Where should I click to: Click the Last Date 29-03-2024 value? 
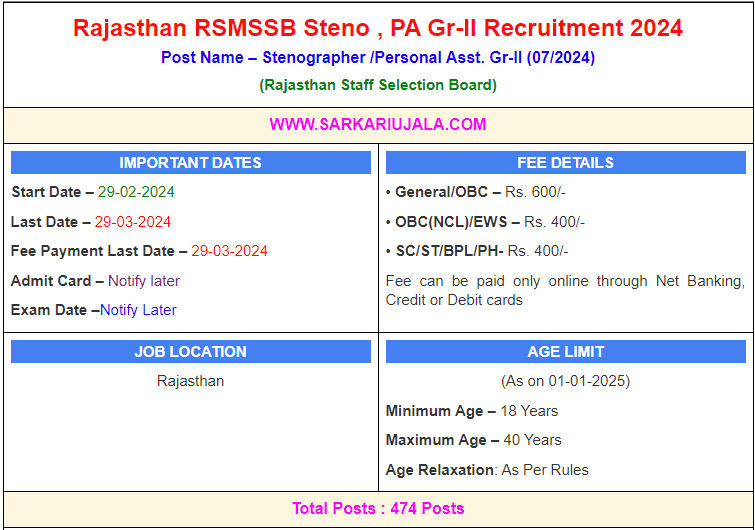133,222
